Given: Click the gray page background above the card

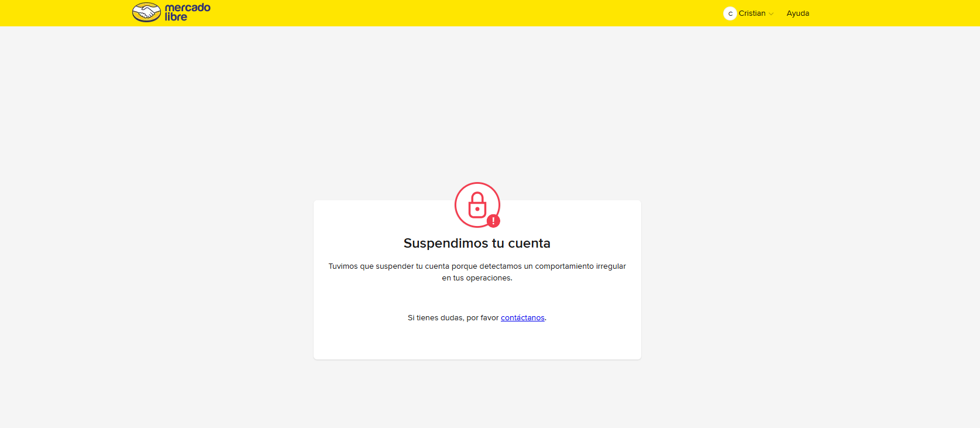Looking at the screenshot, I should (477, 105).
